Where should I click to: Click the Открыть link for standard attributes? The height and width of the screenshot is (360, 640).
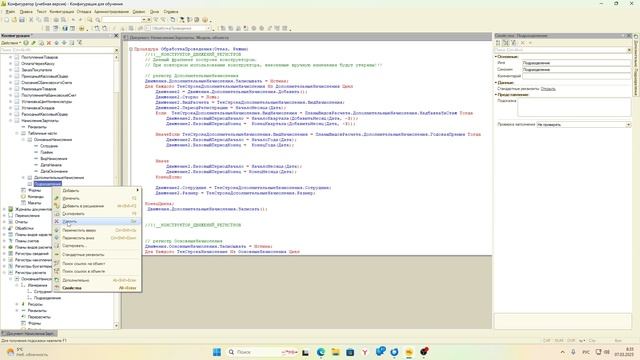point(548,89)
